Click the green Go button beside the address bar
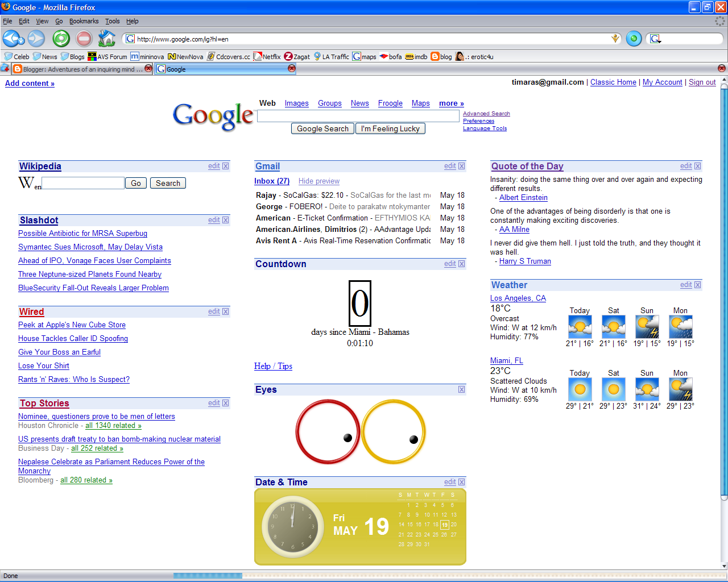728x582 pixels. pyautogui.click(x=634, y=39)
